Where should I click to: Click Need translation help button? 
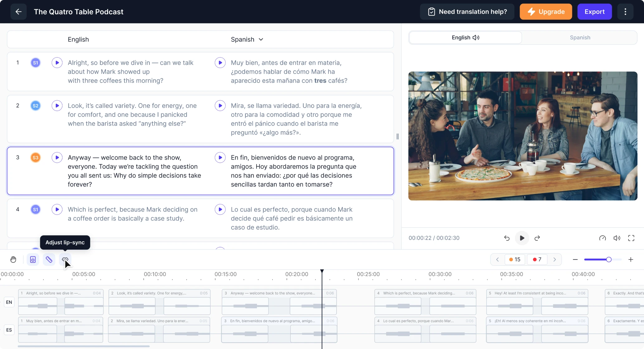[467, 12]
